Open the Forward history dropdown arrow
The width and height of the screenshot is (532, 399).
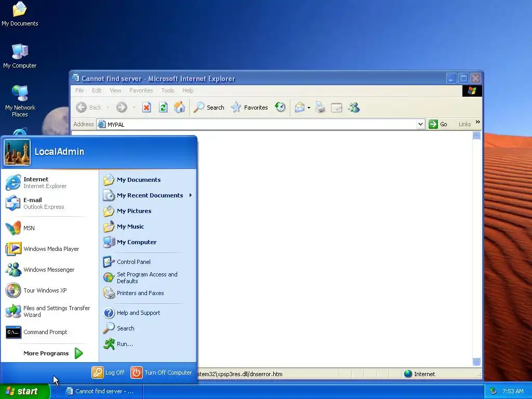click(x=135, y=108)
